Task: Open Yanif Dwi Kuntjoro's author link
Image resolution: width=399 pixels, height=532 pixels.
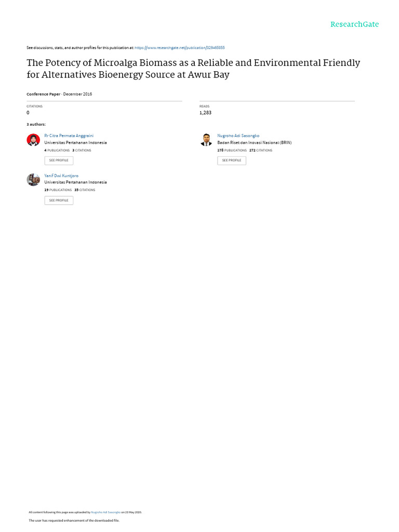Action: pyautogui.click(x=61, y=176)
